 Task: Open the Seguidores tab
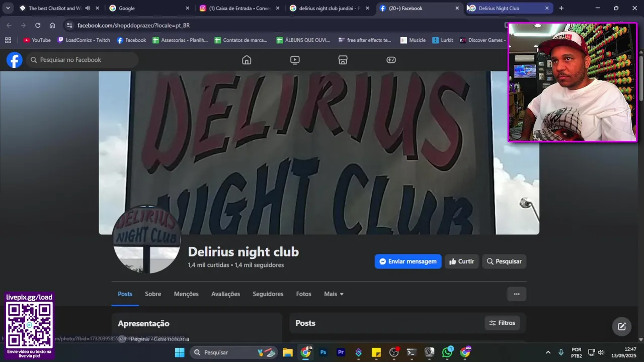[268, 294]
